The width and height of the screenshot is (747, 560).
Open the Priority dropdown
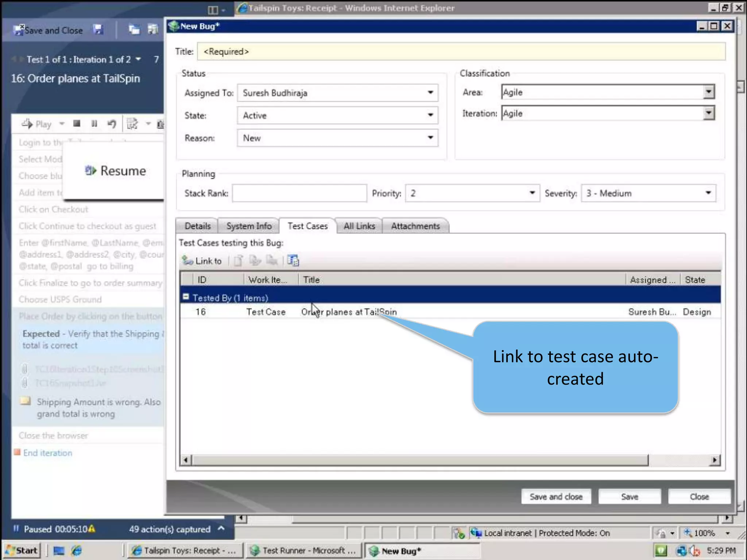532,193
